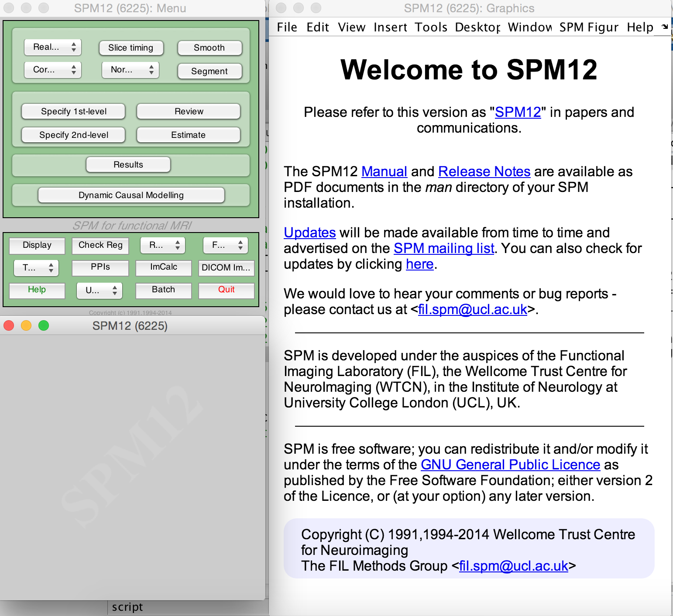Open the View menu in the Graphics window
The image size is (673, 616).
tap(351, 27)
